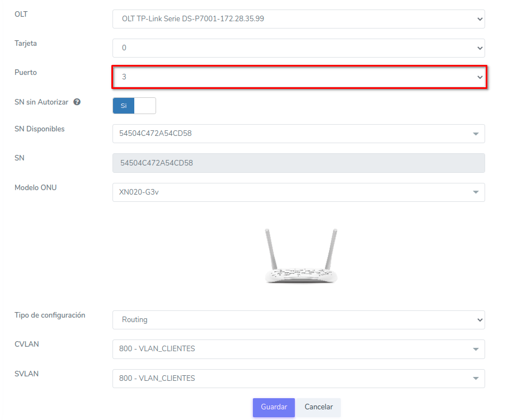Open the OLT dropdown
Image resolution: width=531 pixels, height=420 pixels.
pyautogui.click(x=298, y=18)
